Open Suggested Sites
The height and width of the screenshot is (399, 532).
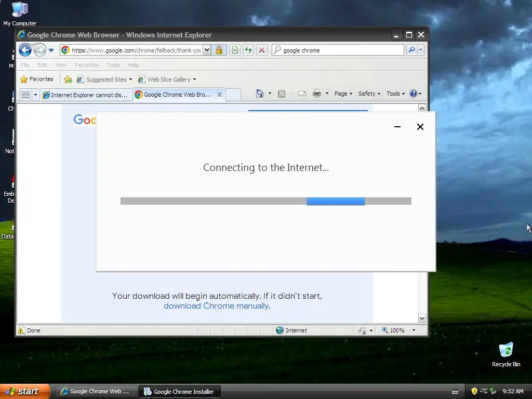[x=104, y=79]
